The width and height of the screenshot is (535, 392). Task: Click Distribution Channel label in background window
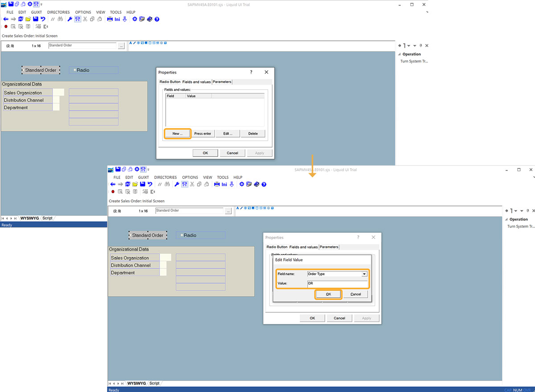tap(24, 100)
